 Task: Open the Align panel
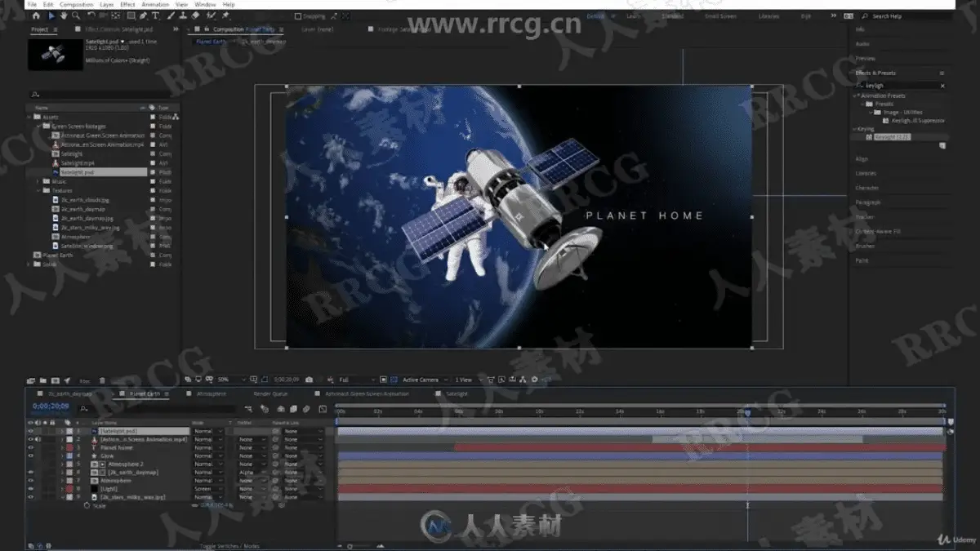pyautogui.click(x=862, y=158)
